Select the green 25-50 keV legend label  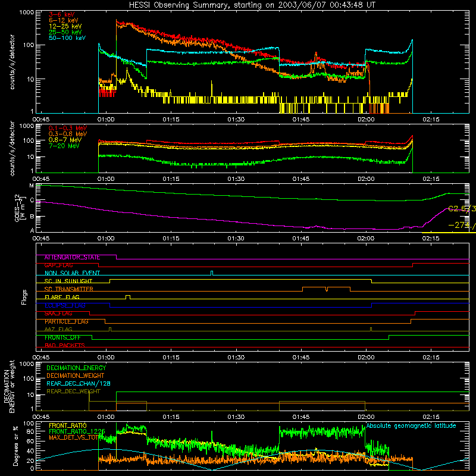click(65, 32)
